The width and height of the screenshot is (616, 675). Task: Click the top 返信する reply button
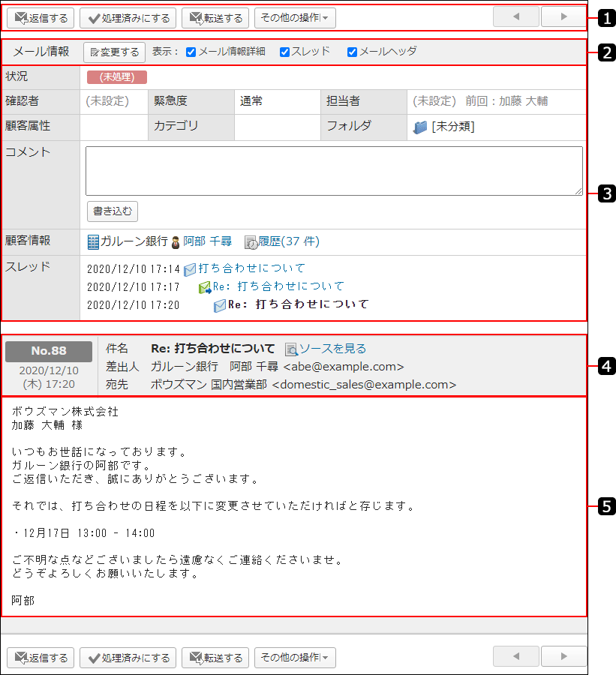(x=41, y=18)
